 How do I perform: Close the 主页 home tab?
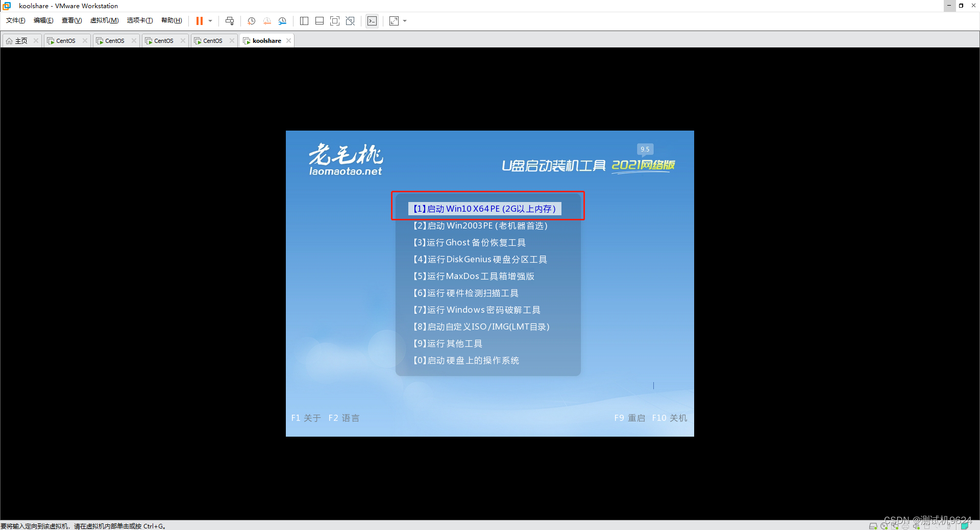(36, 41)
